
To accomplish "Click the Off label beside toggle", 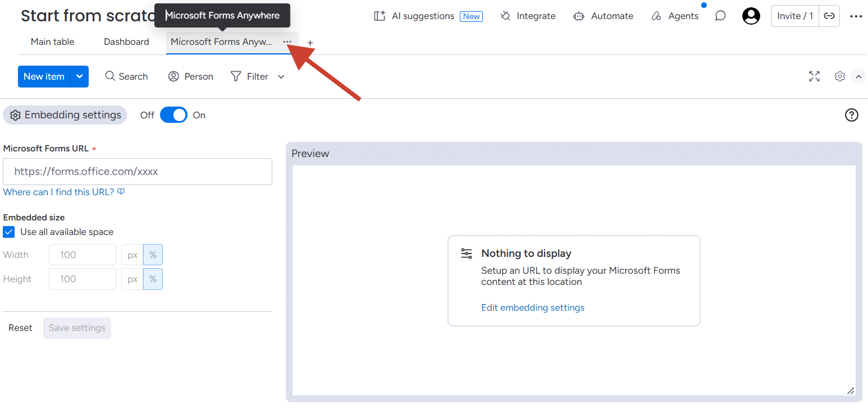I will coord(147,115).
